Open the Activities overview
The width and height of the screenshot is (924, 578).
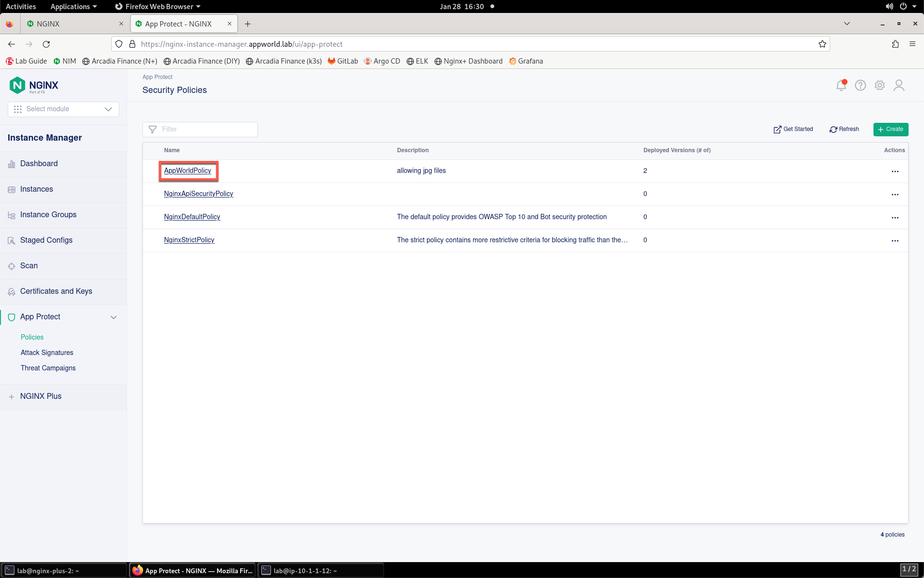click(21, 6)
